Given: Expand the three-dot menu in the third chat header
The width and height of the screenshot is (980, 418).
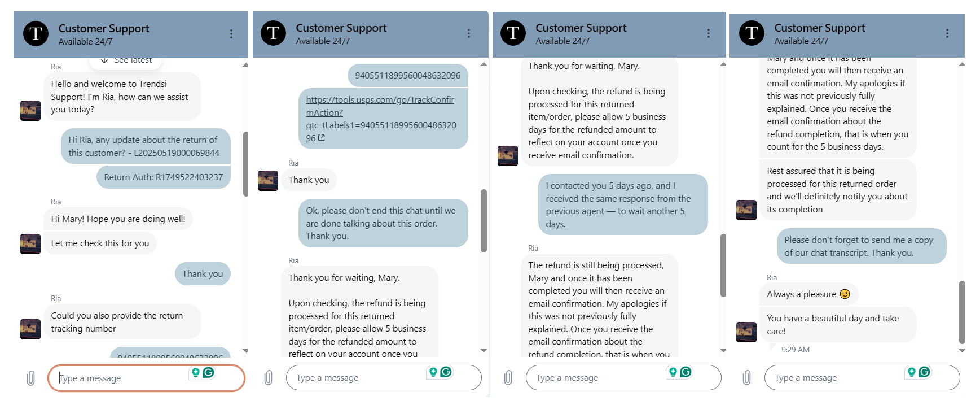Looking at the screenshot, I should [x=709, y=33].
